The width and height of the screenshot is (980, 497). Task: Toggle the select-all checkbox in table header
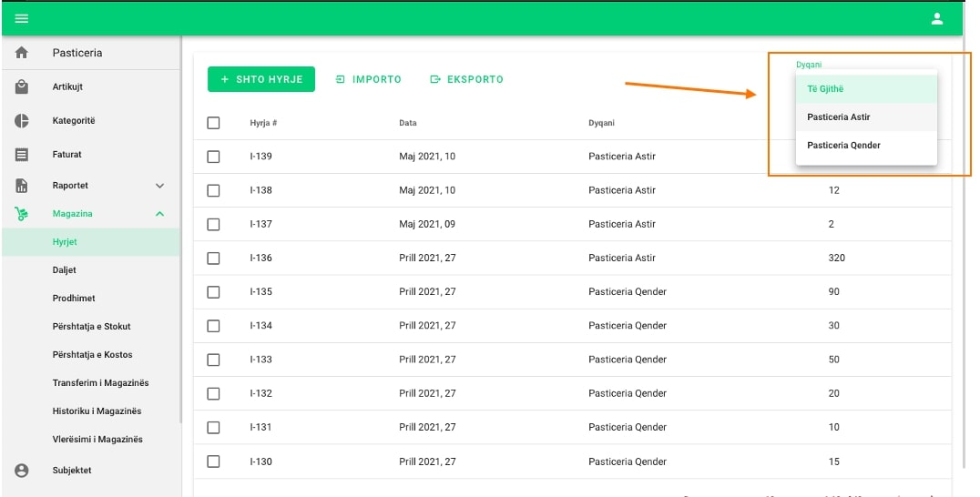pos(213,123)
